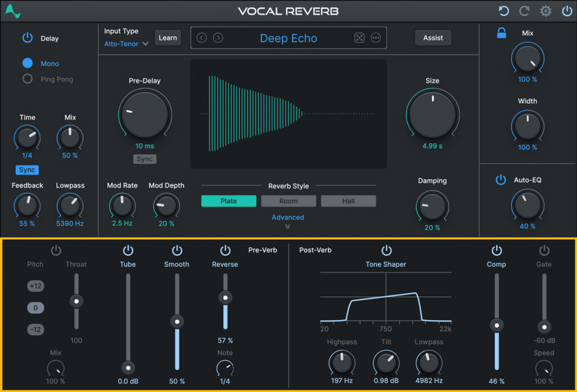Click the Learn button
This screenshot has height=392, width=577.
pos(168,38)
